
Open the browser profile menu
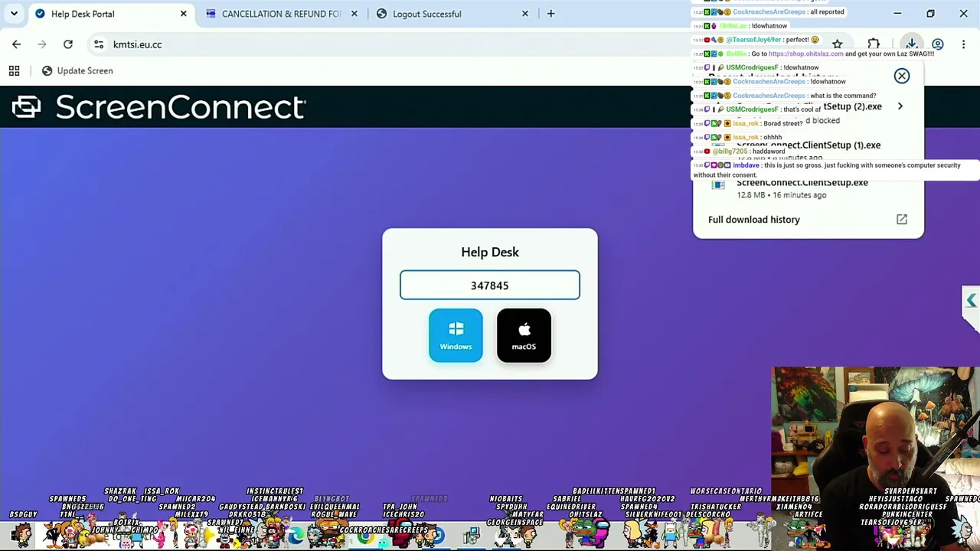(x=938, y=44)
